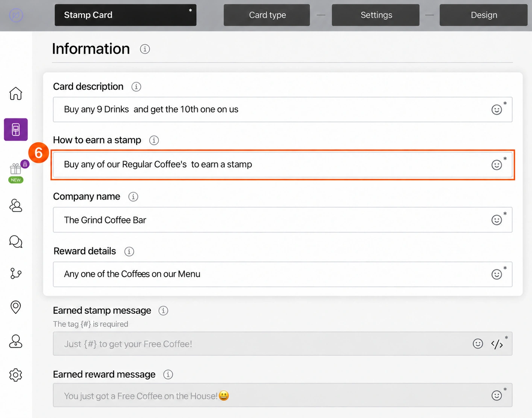Click info icon beside Earned reward message

(168, 374)
